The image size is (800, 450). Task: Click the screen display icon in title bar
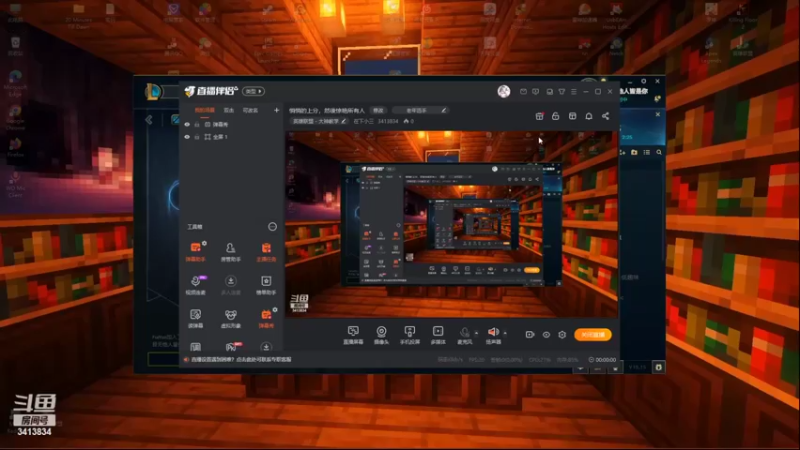pos(549,91)
